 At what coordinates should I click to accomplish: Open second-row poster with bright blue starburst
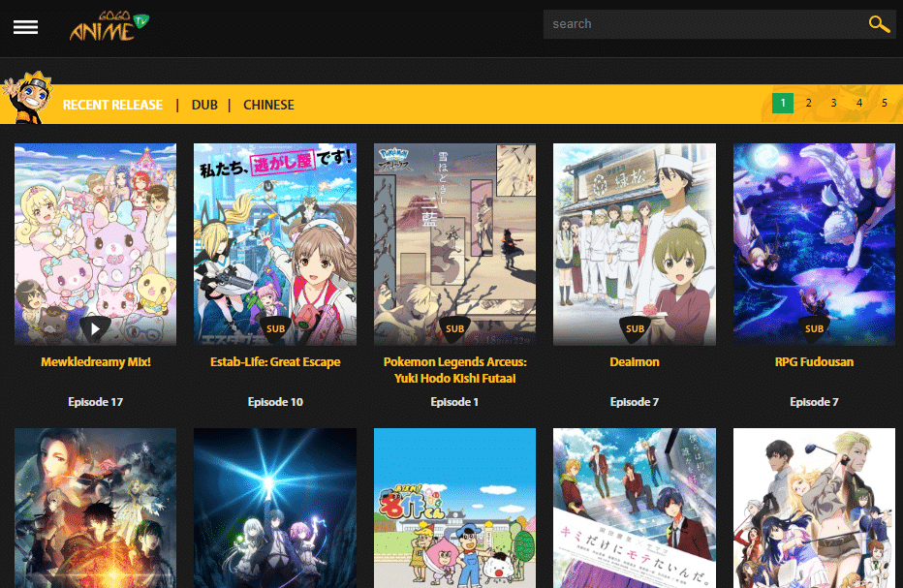[275, 508]
